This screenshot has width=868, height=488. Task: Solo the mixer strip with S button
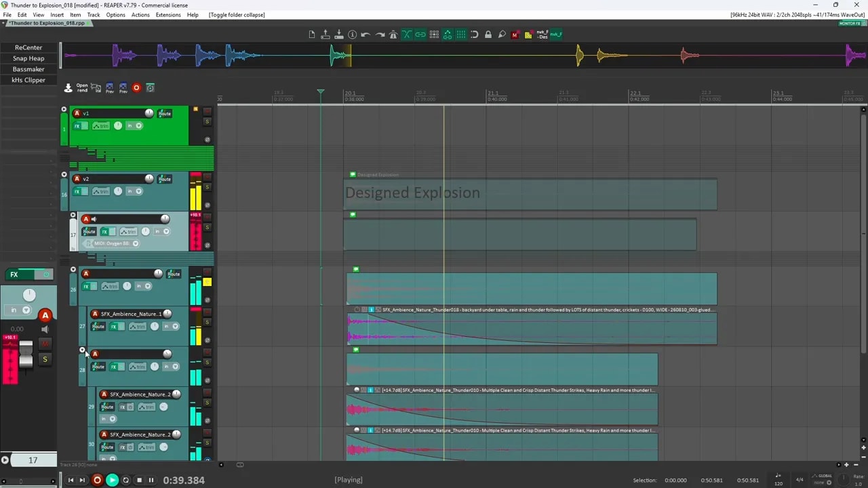tap(45, 359)
